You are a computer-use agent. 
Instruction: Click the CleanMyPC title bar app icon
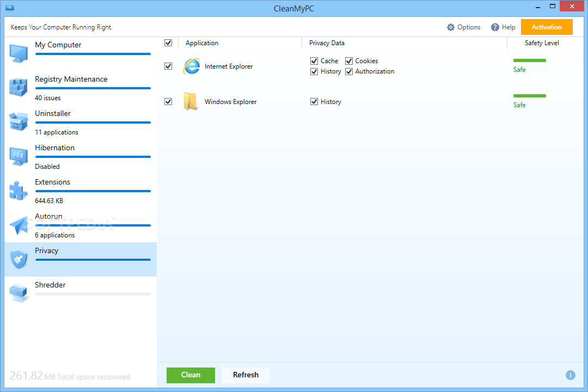pos(10,8)
